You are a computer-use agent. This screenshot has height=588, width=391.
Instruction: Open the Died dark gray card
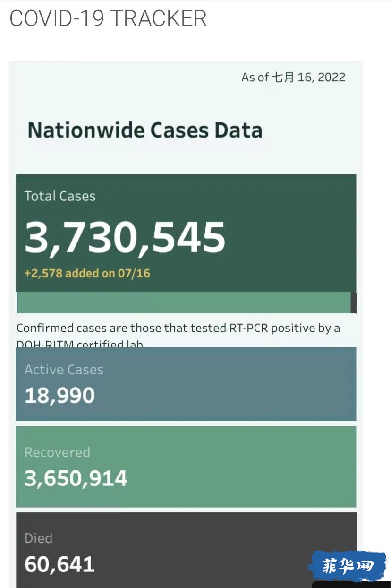(x=186, y=550)
